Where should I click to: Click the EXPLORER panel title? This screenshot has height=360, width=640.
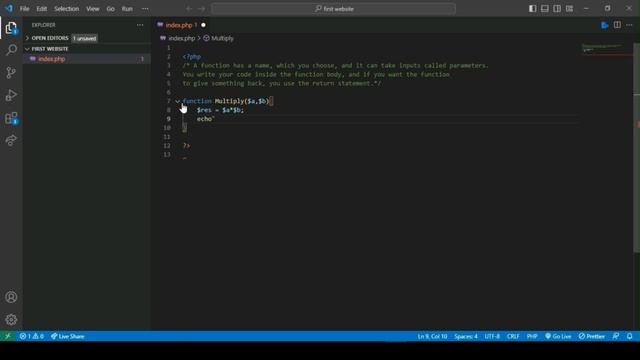(x=44, y=25)
